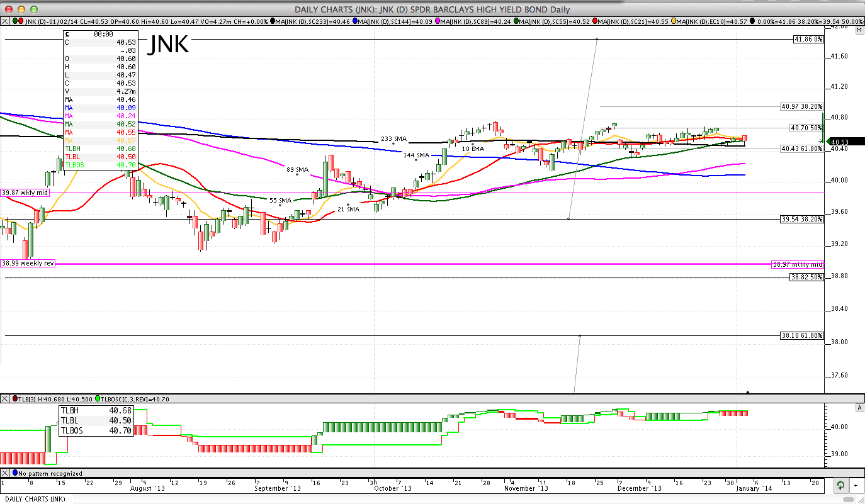Click the November '13 label on the date axis
The image size is (865, 504).
click(x=526, y=488)
